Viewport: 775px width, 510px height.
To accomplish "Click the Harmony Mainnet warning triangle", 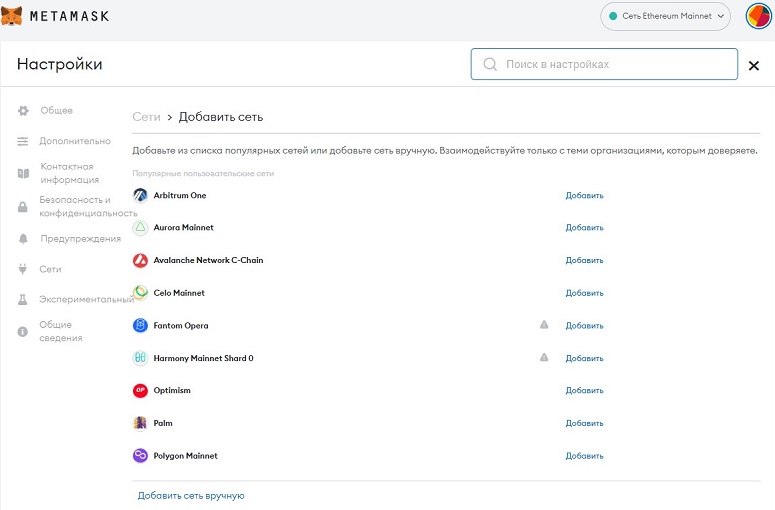I will (544, 357).
